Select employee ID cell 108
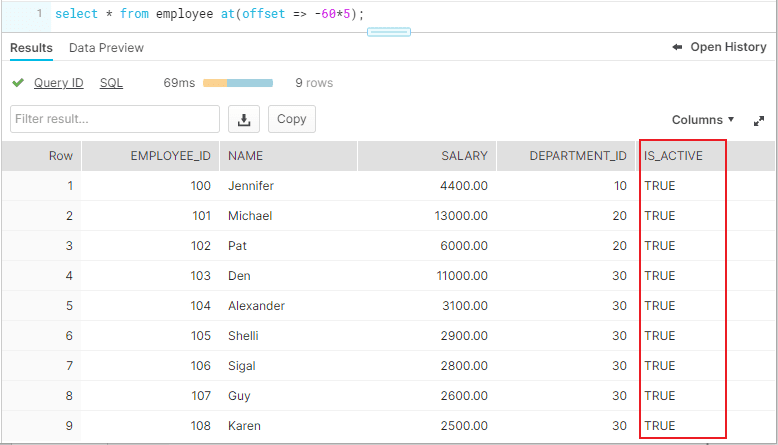This screenshot has height=445, width=778. 200,426
